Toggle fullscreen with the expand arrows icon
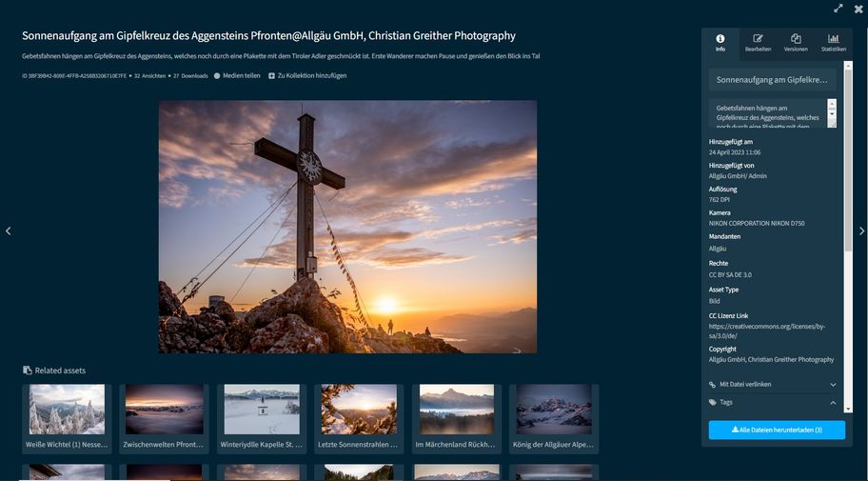 838,9
